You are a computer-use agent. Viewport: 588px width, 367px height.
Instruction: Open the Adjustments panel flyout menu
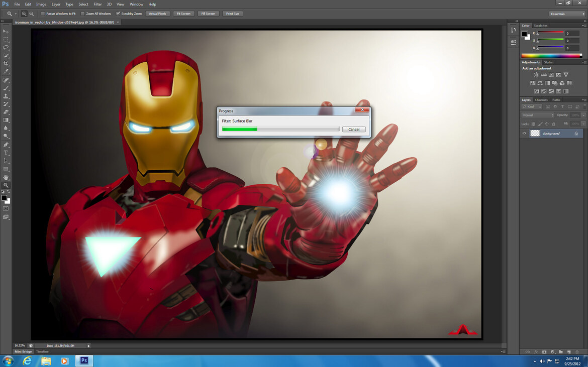tap(584, 62)
